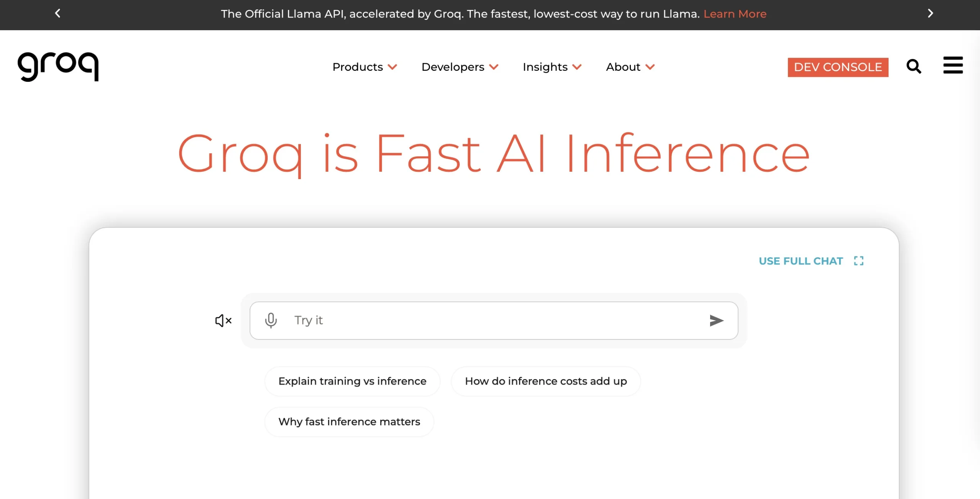Focus the Try it input field

click(494, 321)
